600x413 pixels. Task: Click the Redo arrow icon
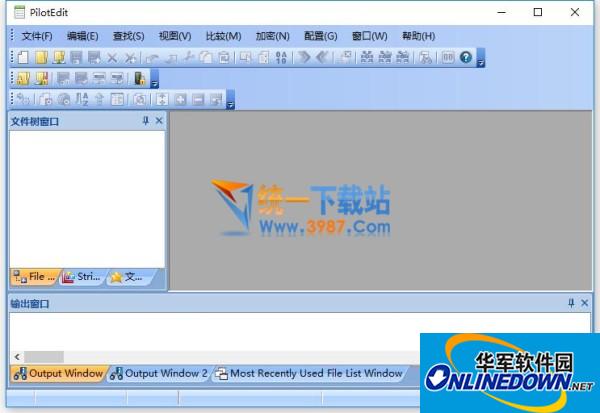pos(171,58)
